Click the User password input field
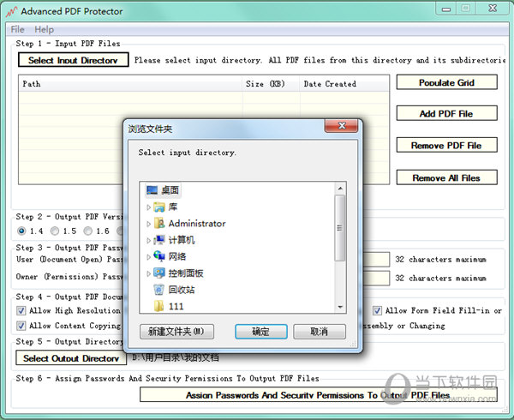Viewport: 514px width, 420px height. (376, 259)
